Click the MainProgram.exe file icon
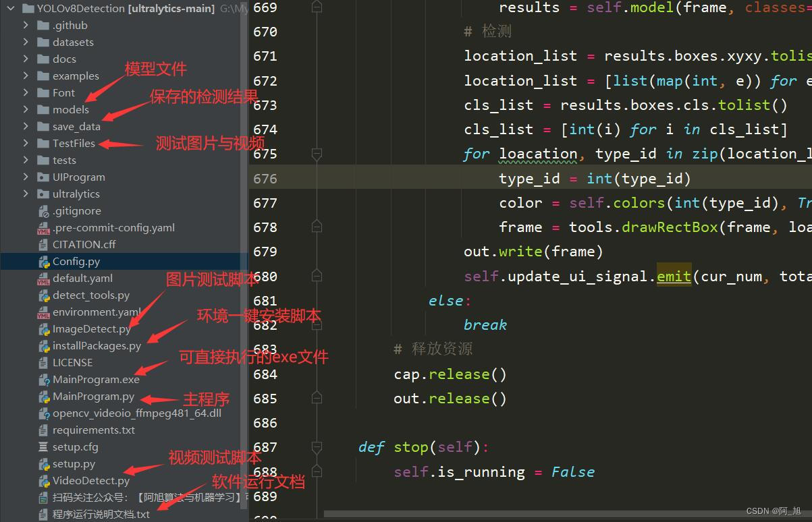Viewport: 812px width, 522px height. (x=43, y=380)
